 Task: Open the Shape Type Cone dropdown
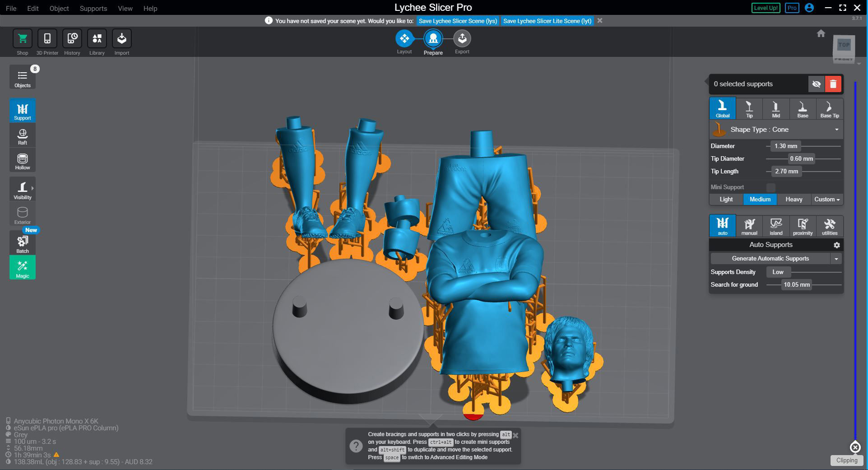point(776,130)
